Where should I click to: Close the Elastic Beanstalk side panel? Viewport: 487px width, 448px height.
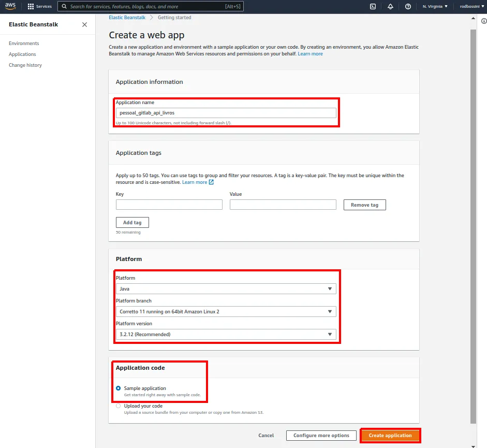tap(84, 24)
